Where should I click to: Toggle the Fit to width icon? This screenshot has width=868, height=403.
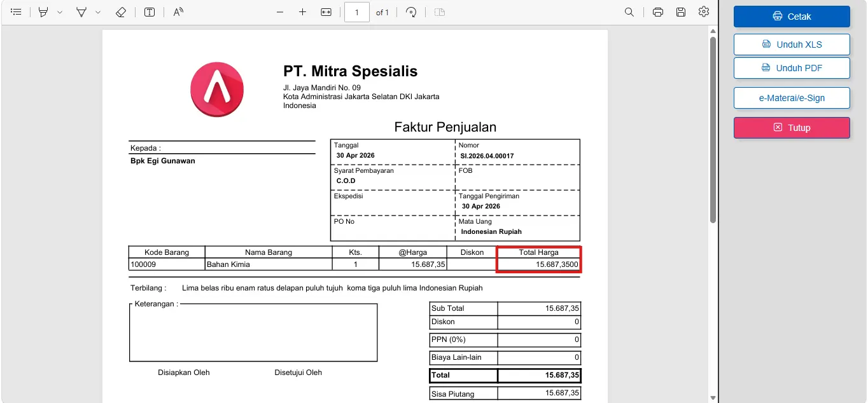(x=326, y=12)
